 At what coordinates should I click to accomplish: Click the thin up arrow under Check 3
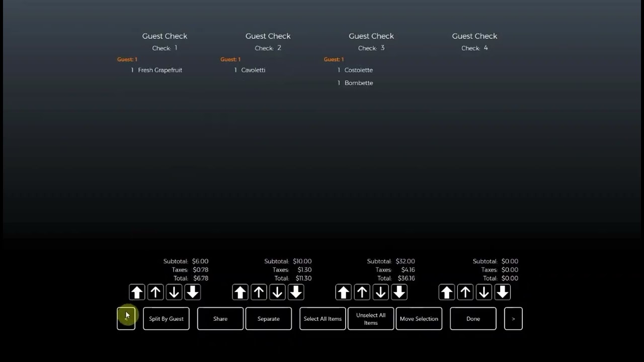(362, 292)
